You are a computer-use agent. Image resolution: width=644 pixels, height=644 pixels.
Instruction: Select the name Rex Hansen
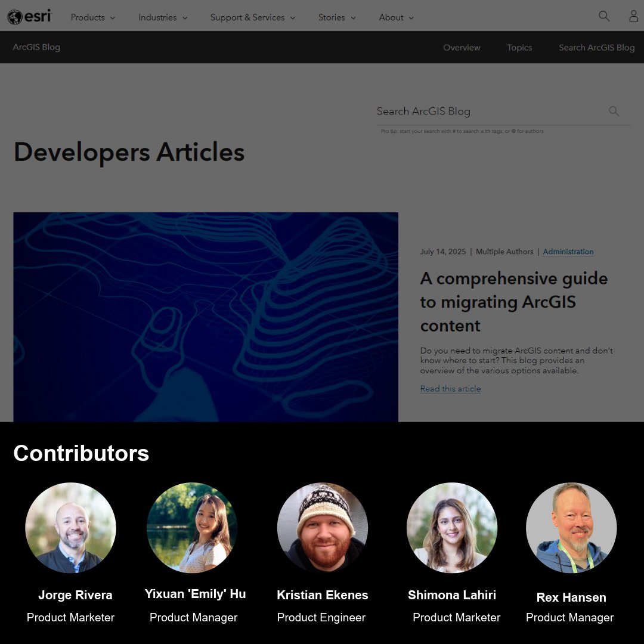tap(571, 597)
